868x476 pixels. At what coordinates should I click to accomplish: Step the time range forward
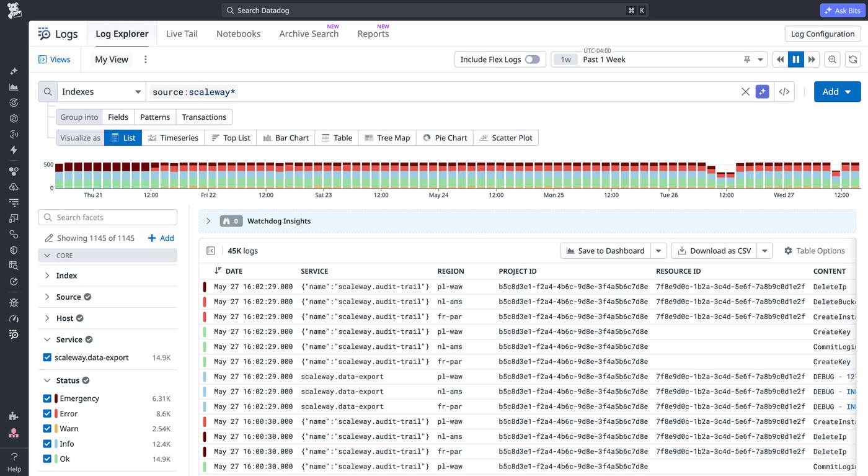[812, 60]
